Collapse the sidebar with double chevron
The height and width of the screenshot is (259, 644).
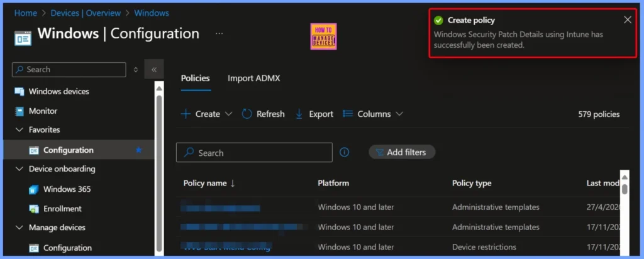point(154,69)
